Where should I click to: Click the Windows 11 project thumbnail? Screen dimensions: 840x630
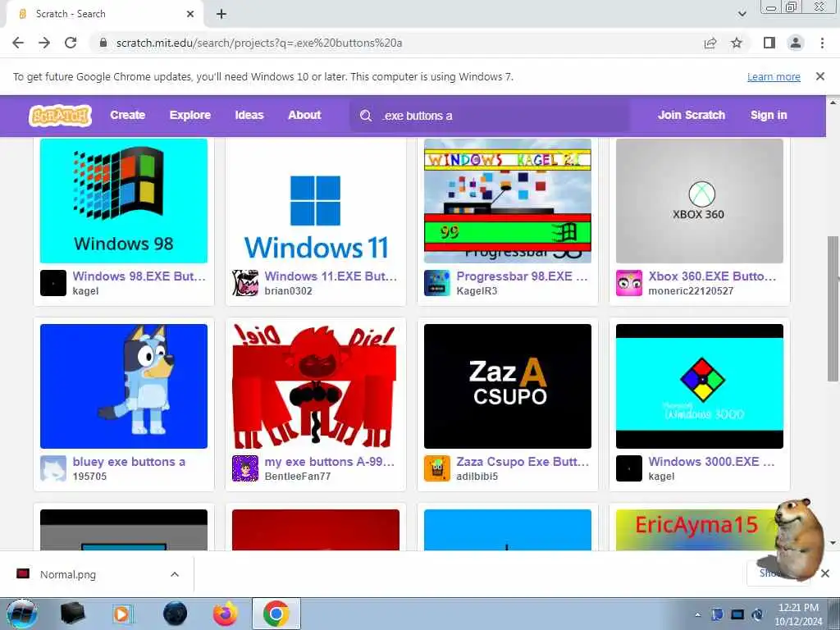click(x=316, y=201)
